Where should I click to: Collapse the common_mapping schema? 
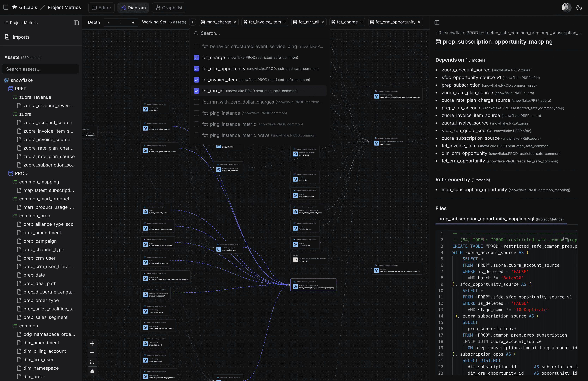[36, 182]
